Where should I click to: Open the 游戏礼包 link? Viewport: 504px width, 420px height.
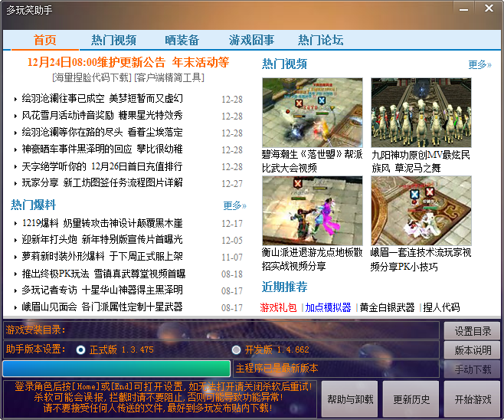click(279, 307)
